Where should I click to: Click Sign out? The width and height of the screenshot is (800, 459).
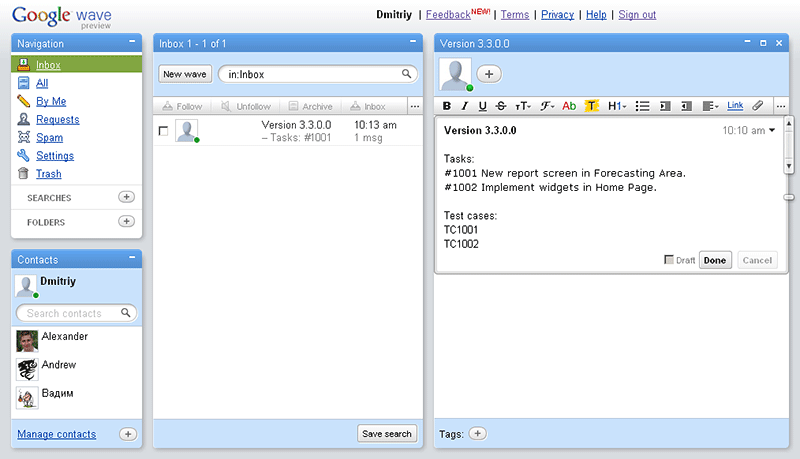[637, 15]
